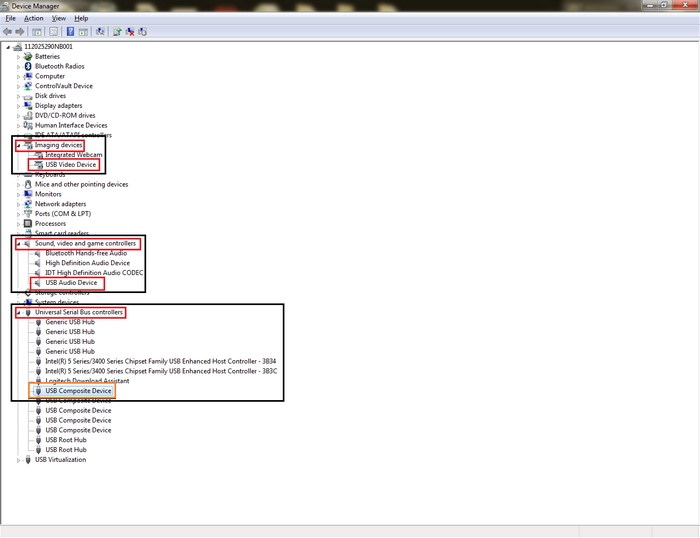This screenshot has width=700, height=538.
Task: Click the Integrated Webcam camera icon
Action: point(39,154)
